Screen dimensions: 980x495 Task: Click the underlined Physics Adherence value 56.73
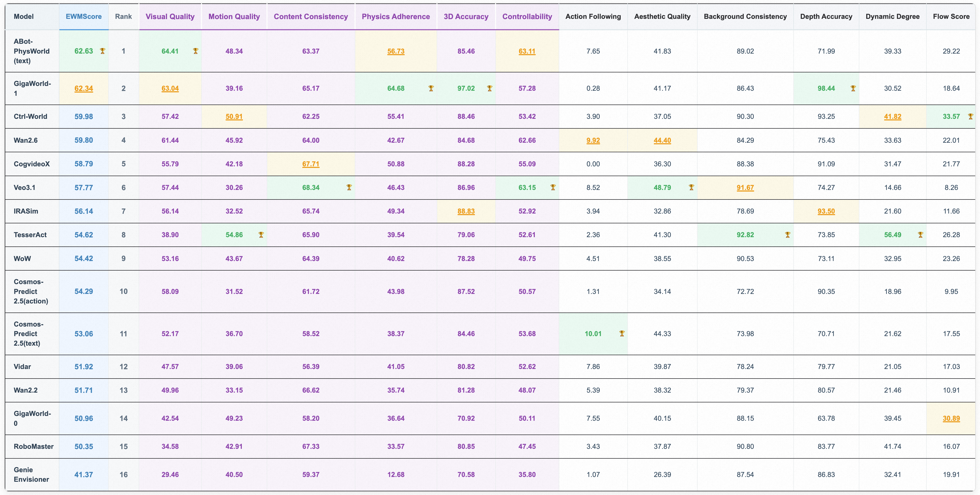(x=396, y=51)
